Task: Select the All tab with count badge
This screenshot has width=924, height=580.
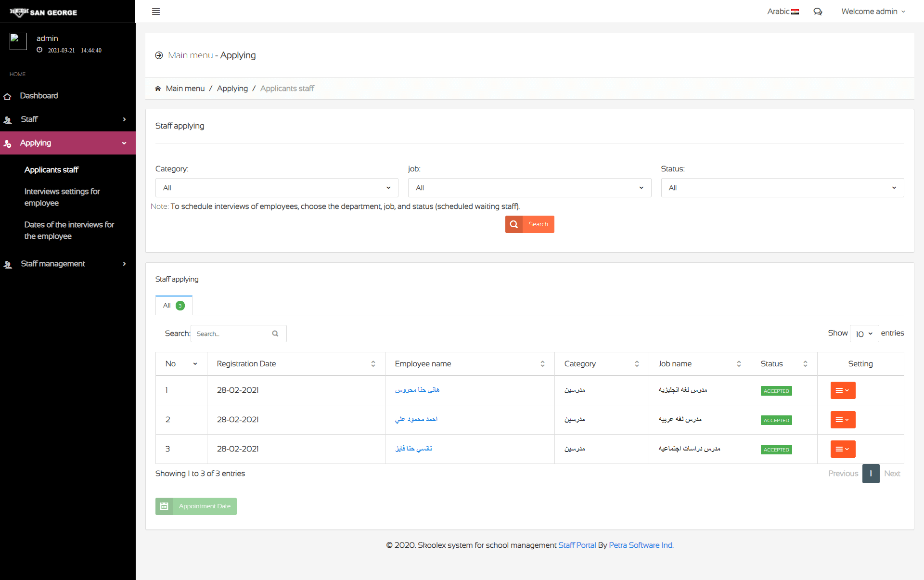Action: coord(174,306)
